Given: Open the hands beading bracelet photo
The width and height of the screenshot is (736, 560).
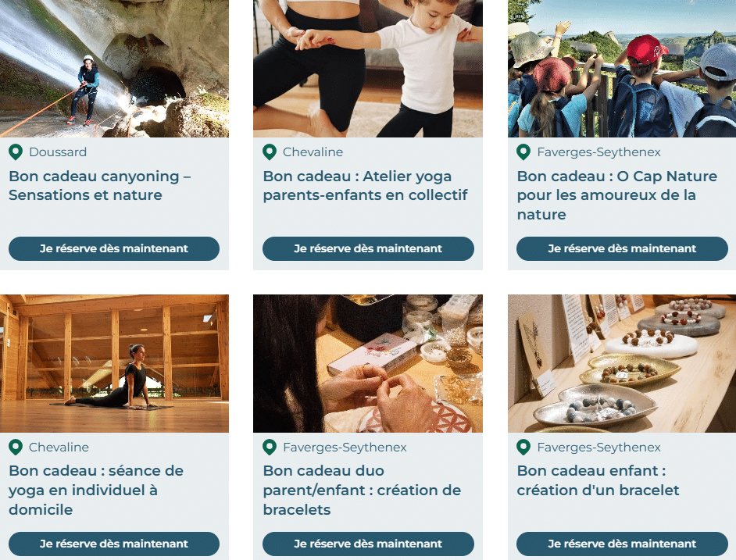Looking at the screenshot, I should [x=368, y=363].
